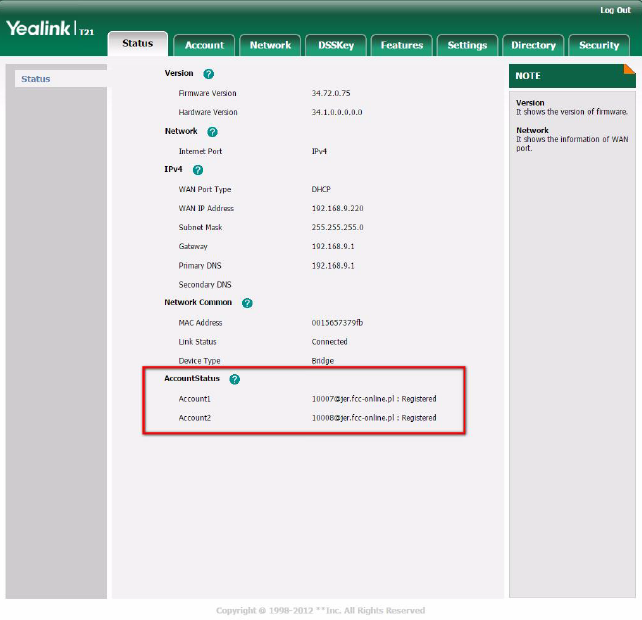Screen dimensions: 642x620
Task: Click the Network section help icon
Action: click(x=212, y=132)
